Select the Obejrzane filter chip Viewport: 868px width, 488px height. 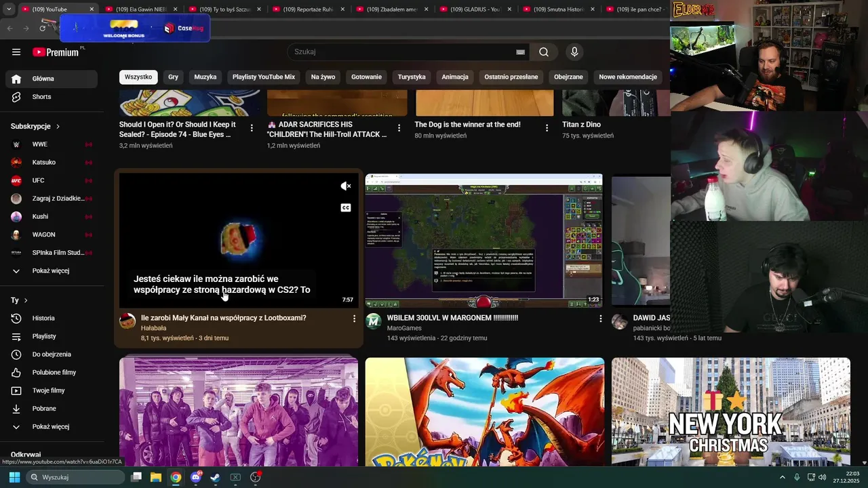(x=568, y=77)
